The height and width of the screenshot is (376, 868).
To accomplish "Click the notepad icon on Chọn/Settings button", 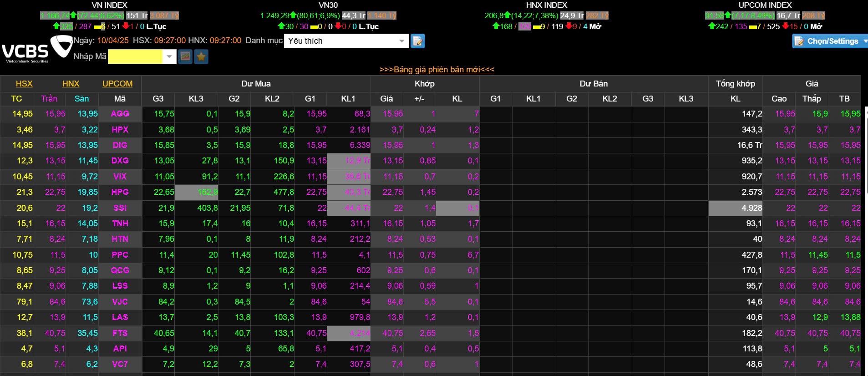I will (x=799, y=41).
